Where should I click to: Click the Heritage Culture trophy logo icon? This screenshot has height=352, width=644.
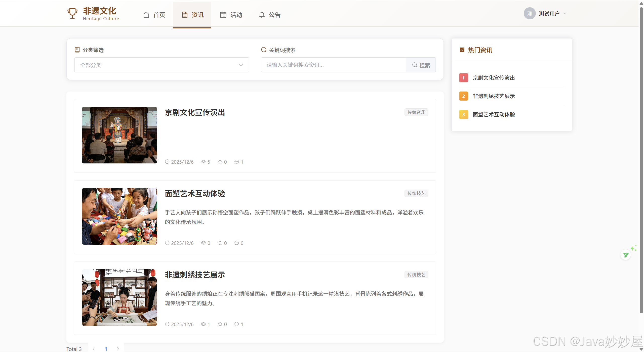tap(72, 13)
